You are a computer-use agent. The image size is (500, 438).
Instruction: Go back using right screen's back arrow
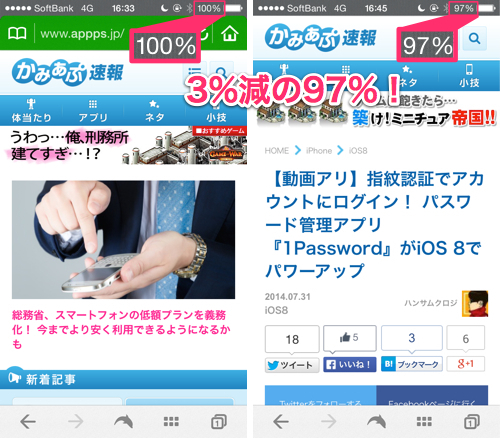click(281, 422)
